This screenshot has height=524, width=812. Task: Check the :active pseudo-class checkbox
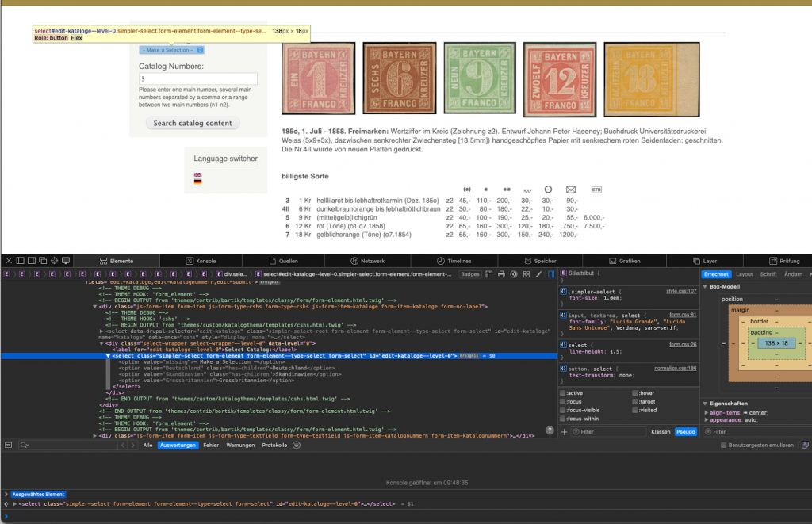pyautogui.click(x=563, y=392)
